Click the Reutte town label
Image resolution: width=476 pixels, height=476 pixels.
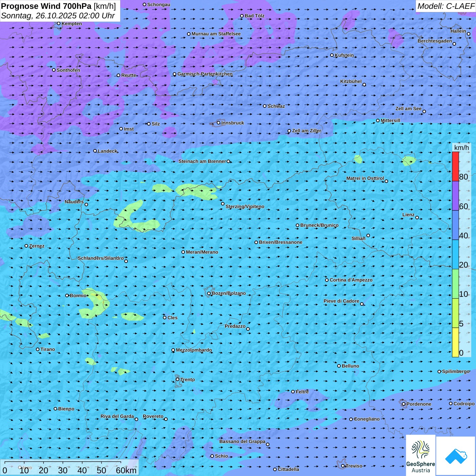[x=129, y=75]
